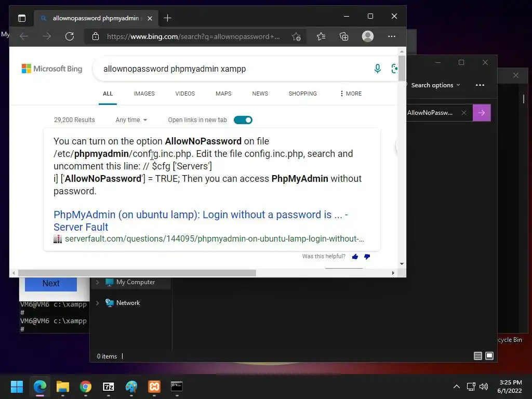532x399 pixels.
Task: Open the volume tray icon
Action: [484, 387]
